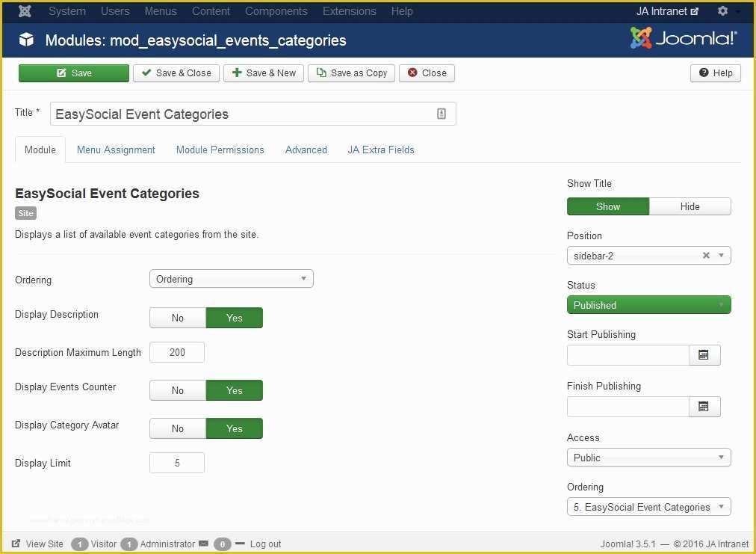Click the toolbar Help button
Viewport: 756px width, 554px height.
[x=716, y=73]
